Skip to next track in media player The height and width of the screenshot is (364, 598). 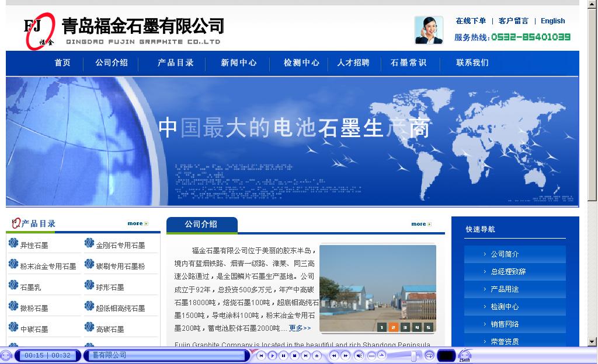click(x=305, y=356)
